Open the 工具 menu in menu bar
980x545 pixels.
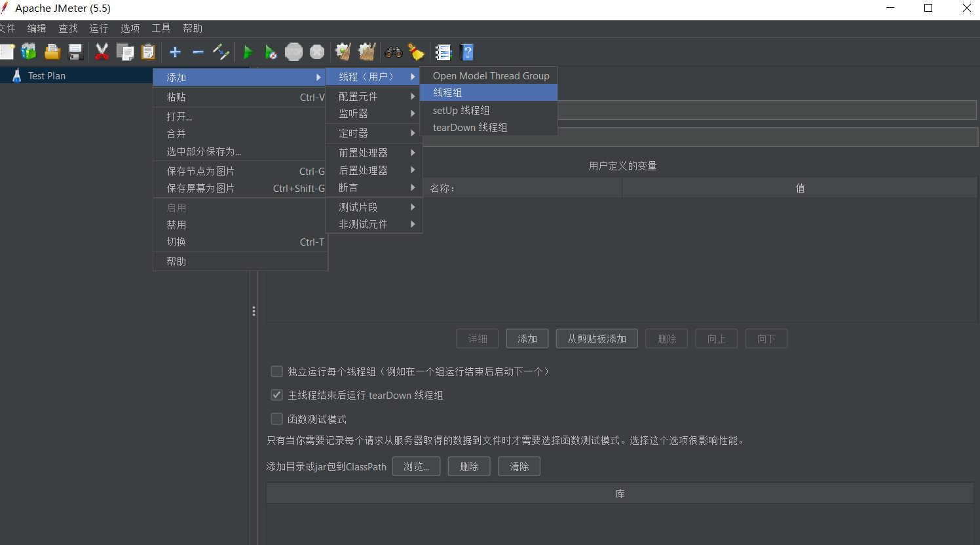(161, 28)
